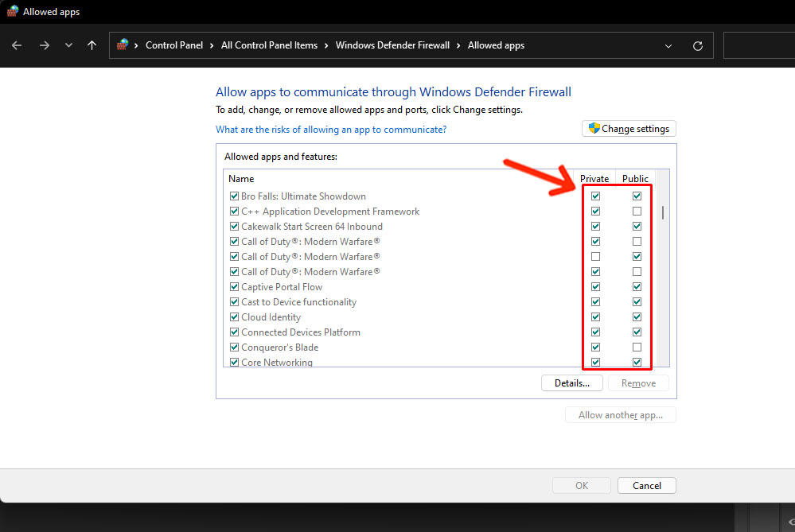Image resolution: width=795 pixels, height=532 pixels.
Task: Select the Allowed apps breadcrumb
Action: [496, 45]
